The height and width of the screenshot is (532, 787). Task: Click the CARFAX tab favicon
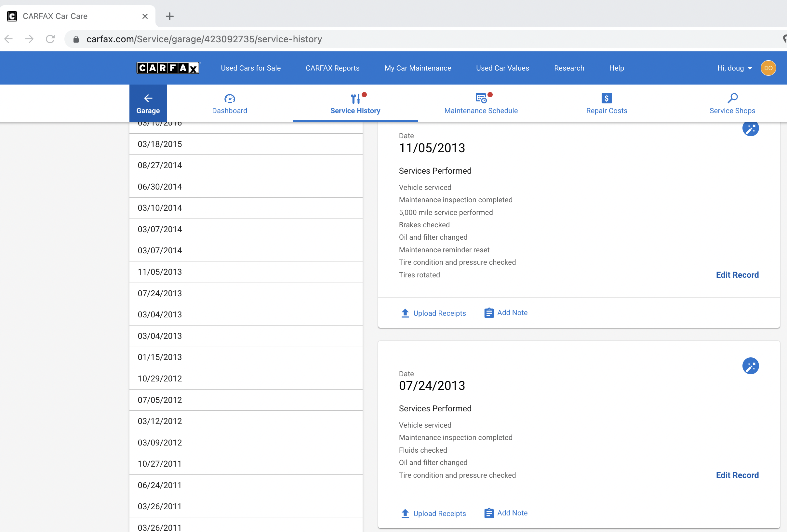click(12, 16)
